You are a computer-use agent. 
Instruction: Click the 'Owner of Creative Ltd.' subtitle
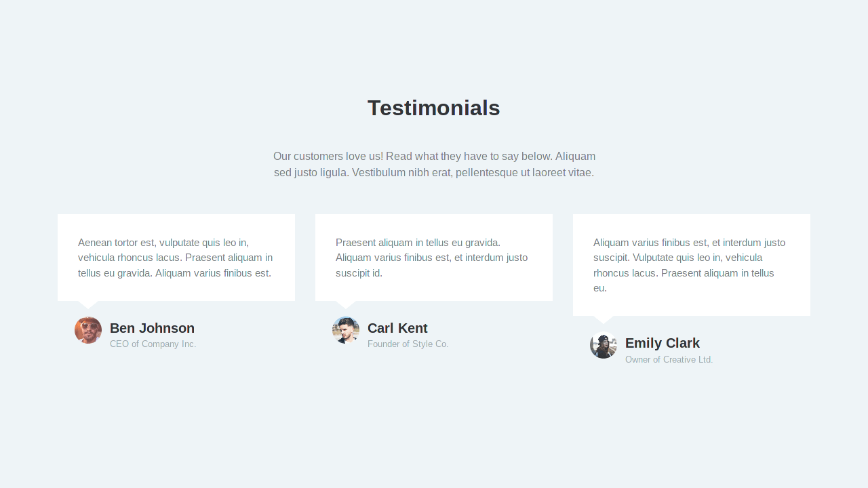click(x=669, y=359)
